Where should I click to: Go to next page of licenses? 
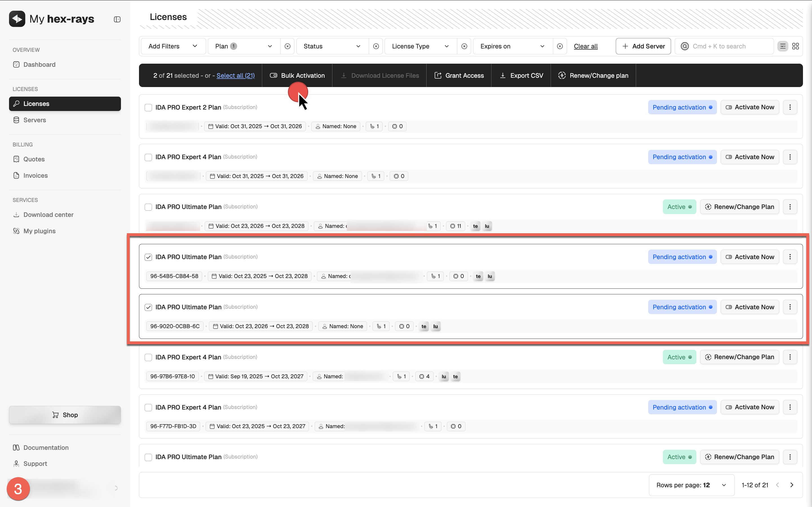pyautogui.click(x=792, y=485)
